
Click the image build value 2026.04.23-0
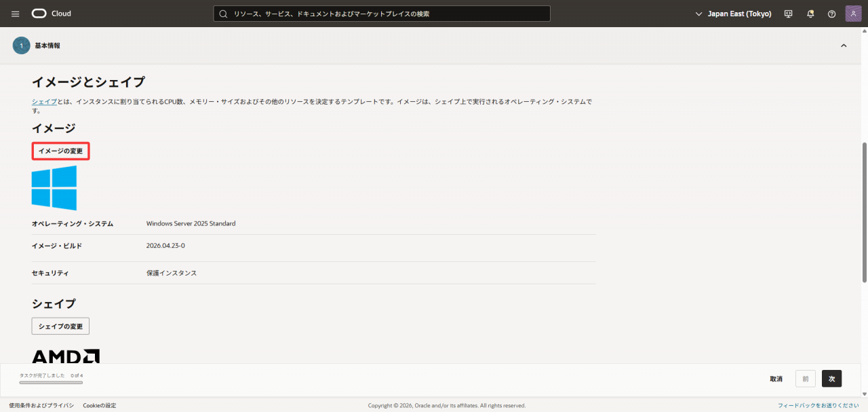click(165, 246)
